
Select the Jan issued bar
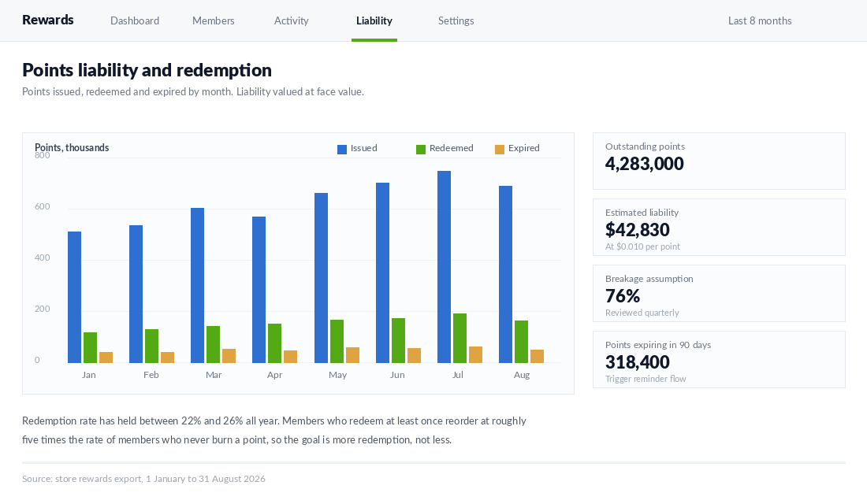[74, 298]
